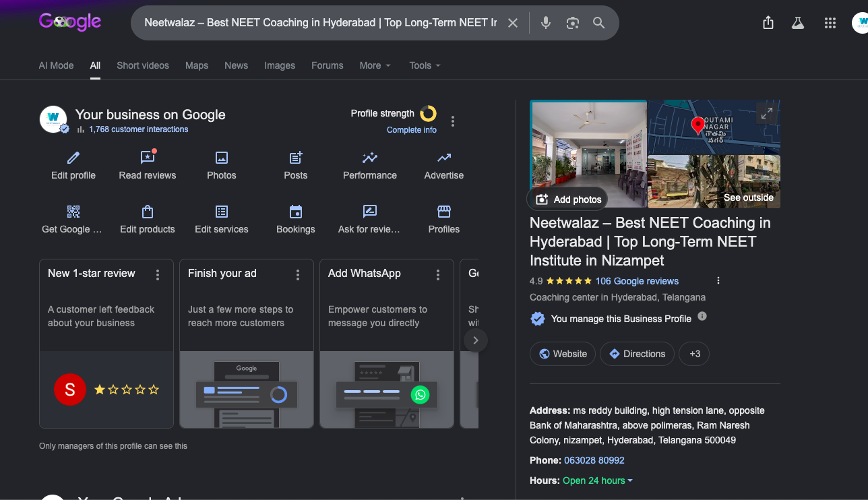Click the Profile strength ring indicator
Image resolution: width=868 pixels, height=500 pixels.
click(x=428, y=113)
